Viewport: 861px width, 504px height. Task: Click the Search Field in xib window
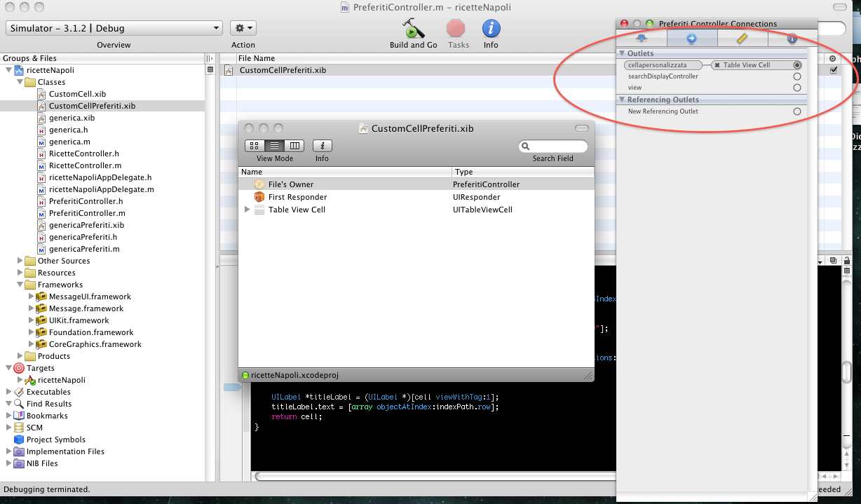(552, 146)
